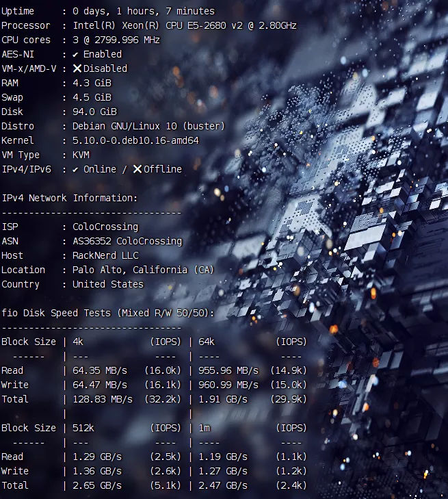Click the location 'Palo Alto, California (CA)'
Image resolution: width=448 pixels, height=499 pixels.
point(143,270)
